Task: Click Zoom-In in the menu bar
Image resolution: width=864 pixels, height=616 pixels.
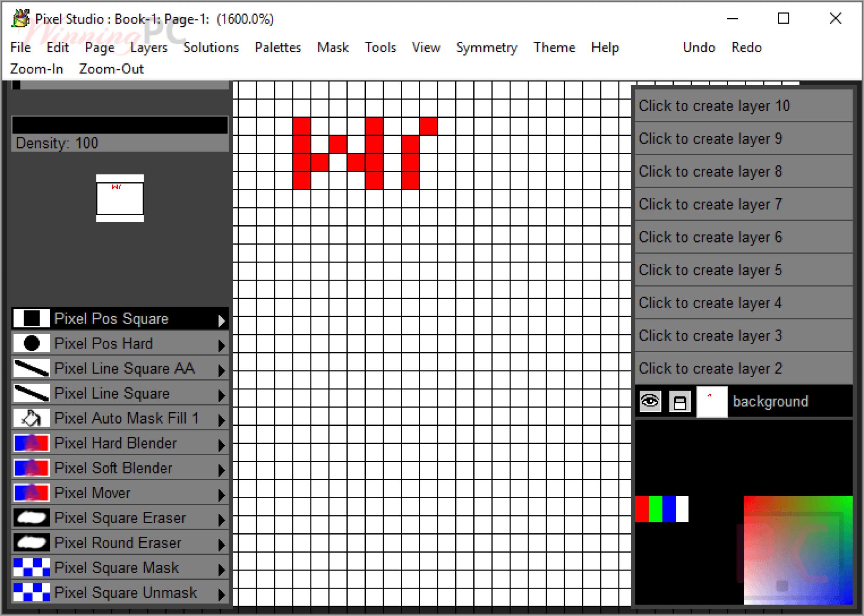Action: pos(37,69)
